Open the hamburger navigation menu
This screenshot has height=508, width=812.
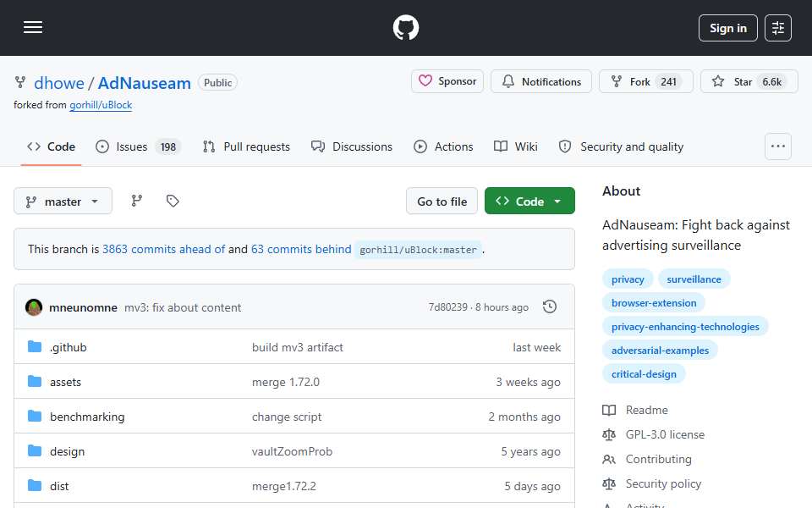click(33, 27)
